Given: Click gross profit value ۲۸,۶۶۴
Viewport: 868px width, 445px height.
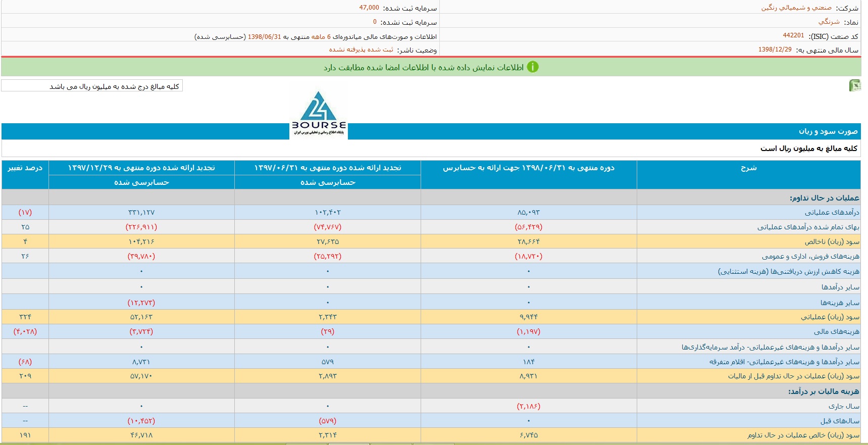Looking at the screenshot, I should 529,242.
